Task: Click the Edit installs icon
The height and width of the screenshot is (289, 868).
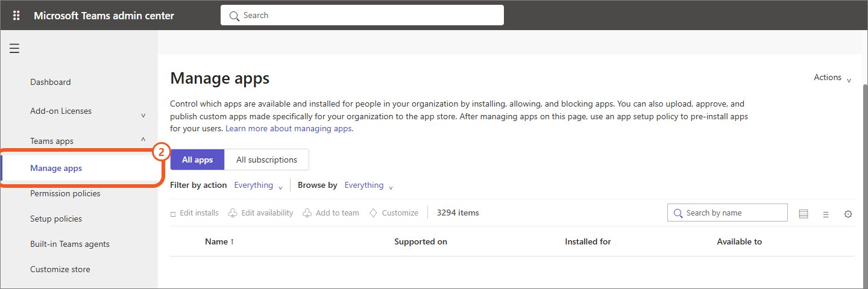Action: 173,214
